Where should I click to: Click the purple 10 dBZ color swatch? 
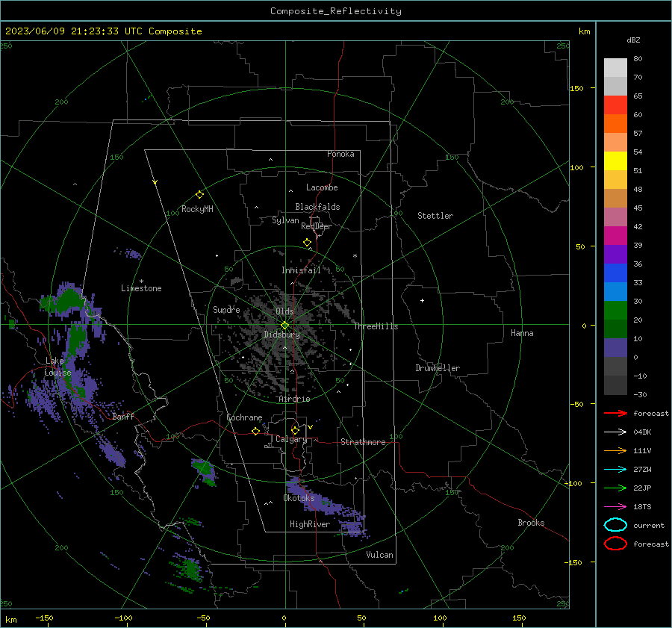pos(615,348)
